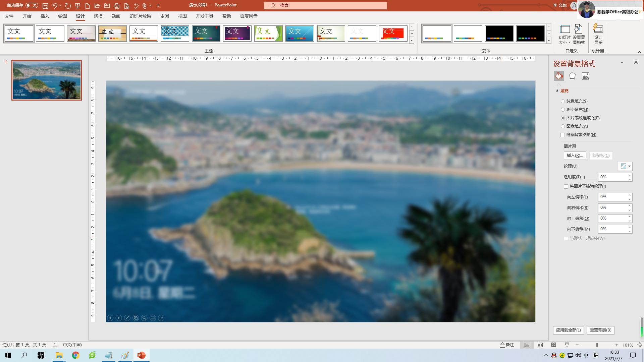Screen dimensions: 644x362
Task: Switch to the Effects pentagon tab icon
Action: [572, 76]
